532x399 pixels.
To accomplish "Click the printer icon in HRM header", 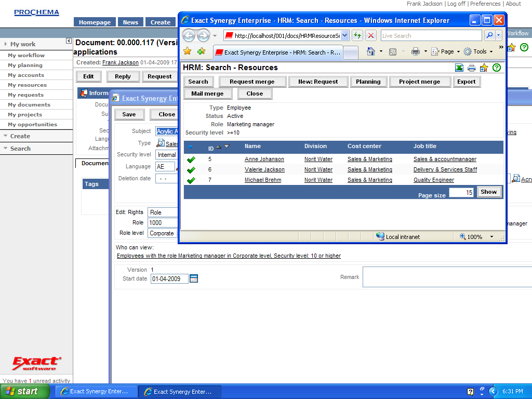I will (472, 68).
